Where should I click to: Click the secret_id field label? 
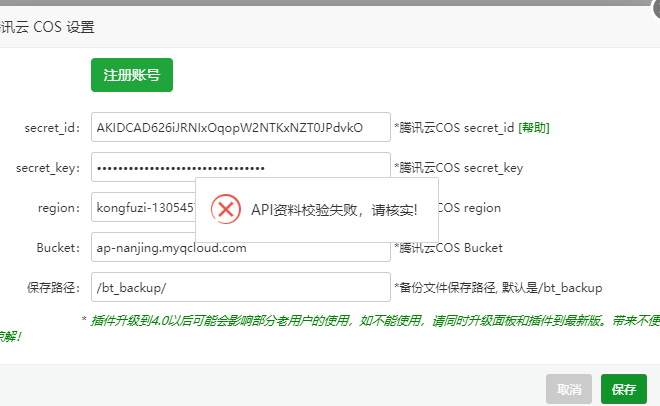click(52, 128)
